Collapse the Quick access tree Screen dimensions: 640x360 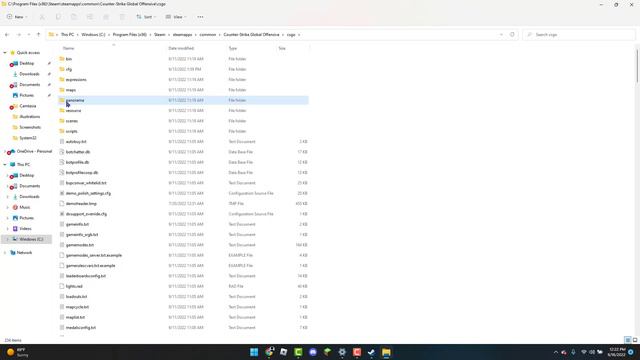click(x=5, y=53)
